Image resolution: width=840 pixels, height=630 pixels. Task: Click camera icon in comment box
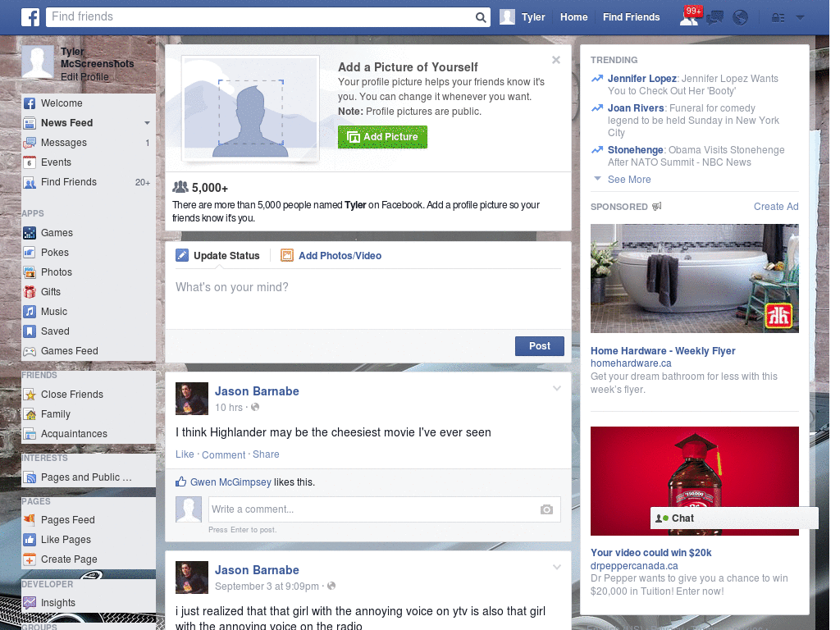[x=546, y=509]
